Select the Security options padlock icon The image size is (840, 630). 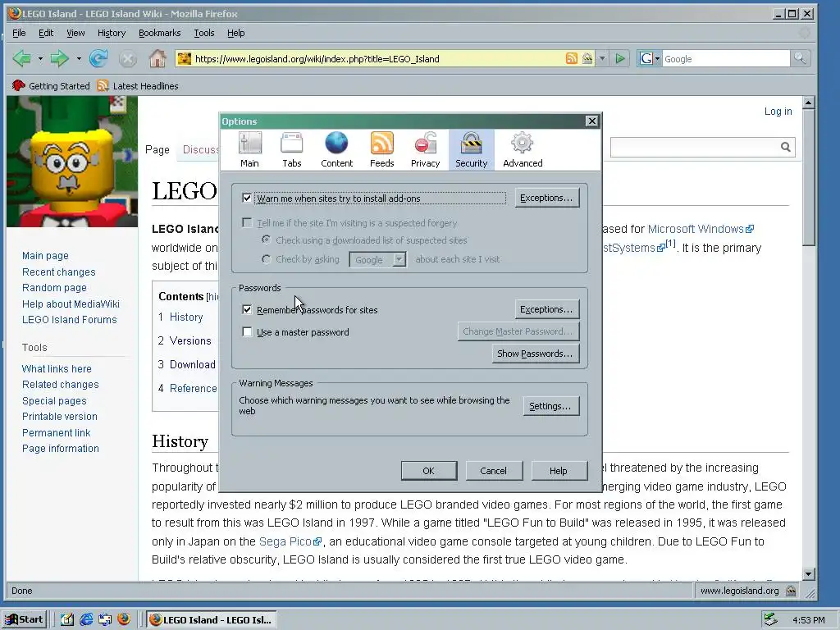472,150
